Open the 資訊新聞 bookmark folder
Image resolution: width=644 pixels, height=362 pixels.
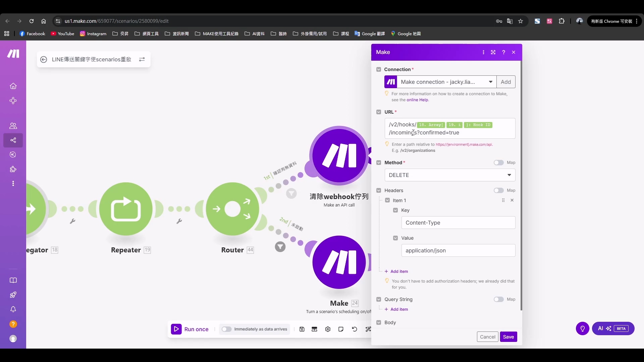click(177, 34)
